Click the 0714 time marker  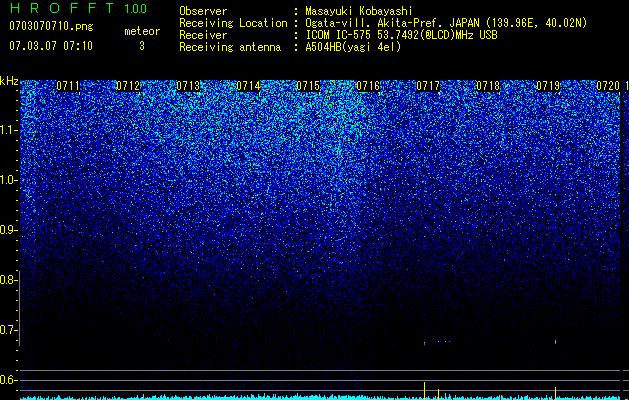click(x=248, y=86)
